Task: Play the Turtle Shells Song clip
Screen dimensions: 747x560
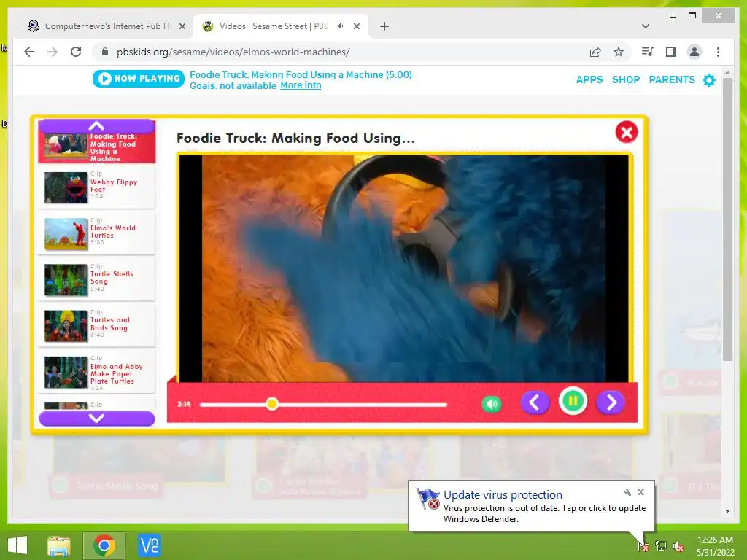Action: pos(97,280)
